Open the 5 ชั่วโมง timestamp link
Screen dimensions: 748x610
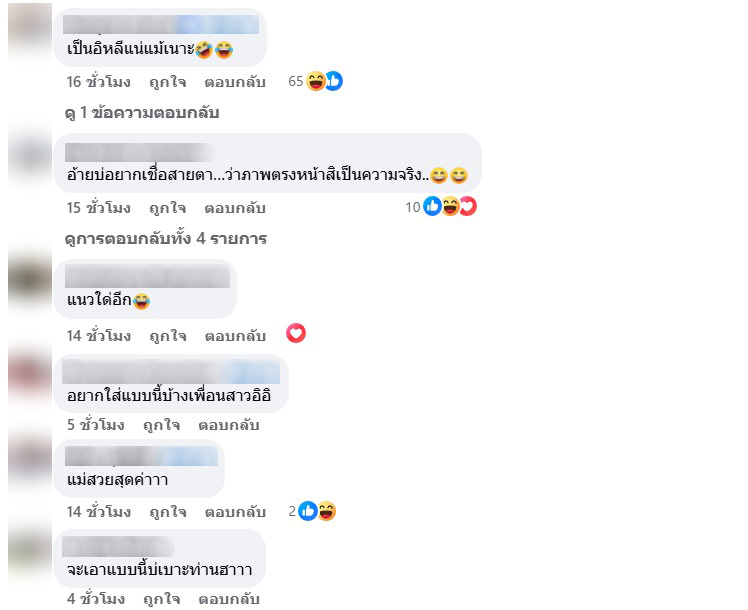point(96,424)
